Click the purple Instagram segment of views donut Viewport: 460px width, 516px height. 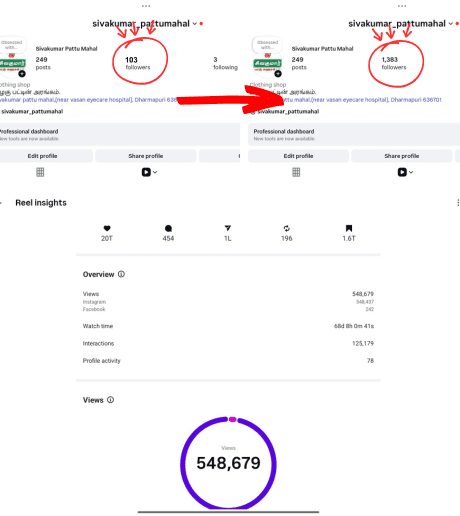(182, 463)
